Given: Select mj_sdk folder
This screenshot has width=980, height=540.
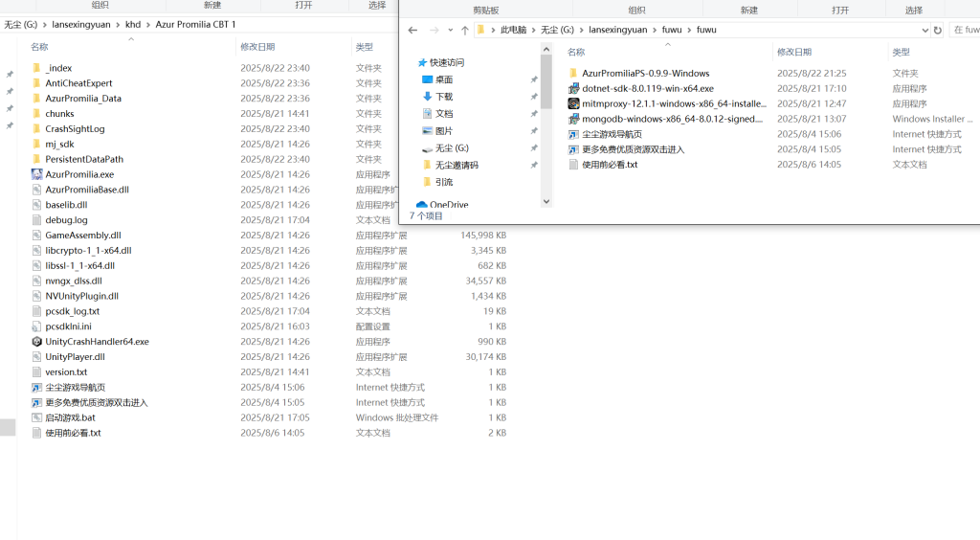Looking at the screenshot, I should (x=59, y=144).
